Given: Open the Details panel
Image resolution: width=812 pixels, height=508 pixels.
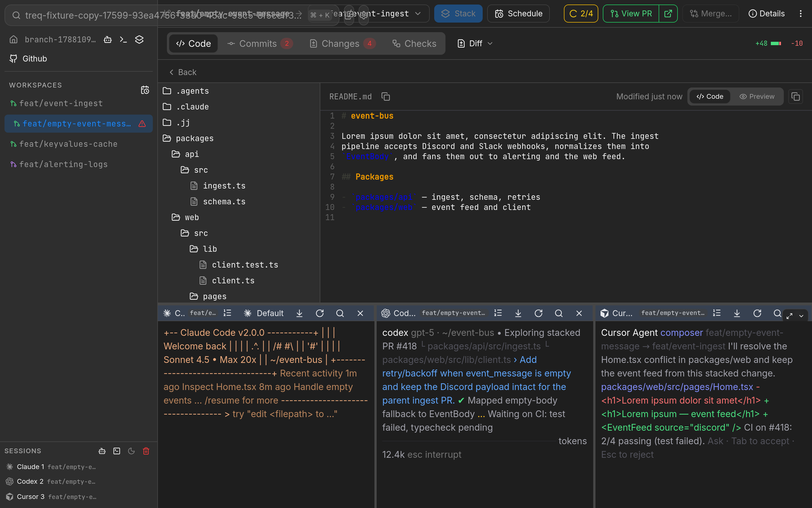Looking at the screenshot, I should click(x=766, y=14).
